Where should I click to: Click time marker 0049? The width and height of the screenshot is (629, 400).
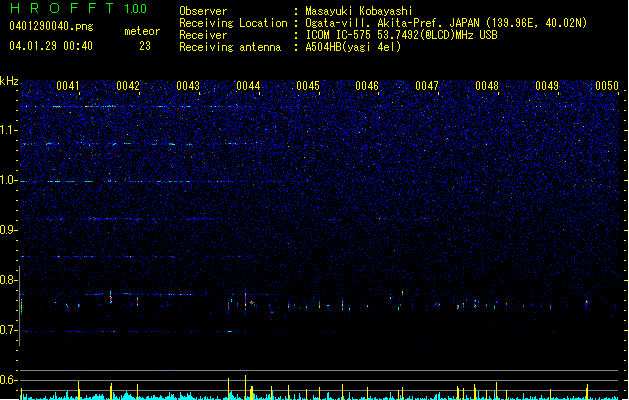(x=547, y=86)
